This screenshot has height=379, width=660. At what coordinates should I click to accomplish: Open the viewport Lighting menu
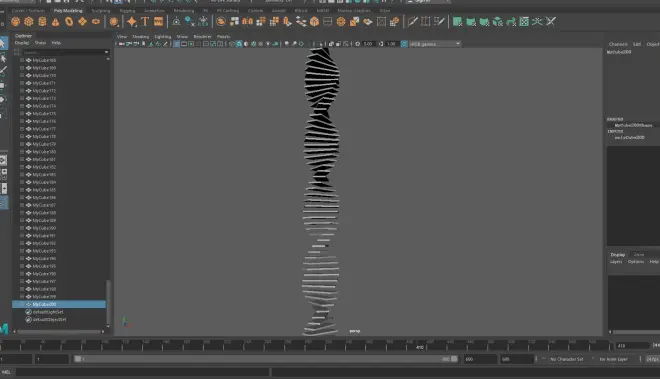[x=162, y=37]
